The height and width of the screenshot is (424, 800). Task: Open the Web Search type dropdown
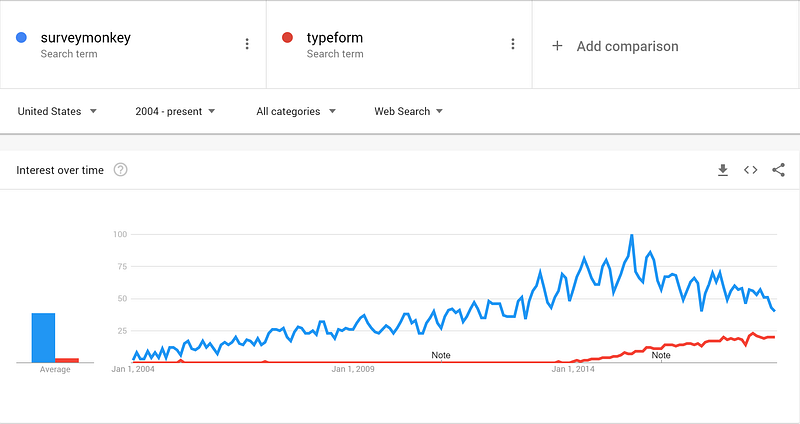pyautogui.click(x=408, y=111)
